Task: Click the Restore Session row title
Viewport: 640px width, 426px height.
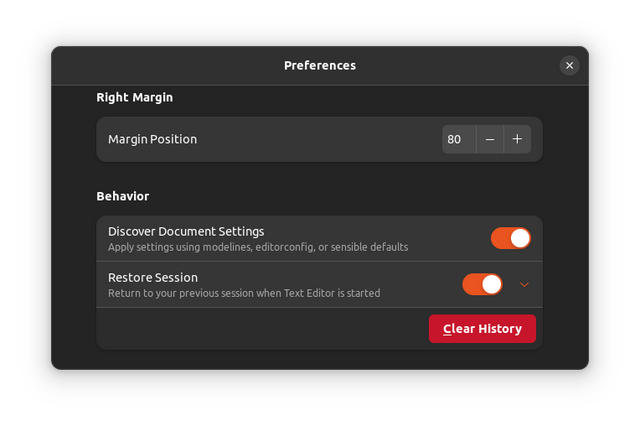Action: (153, 277)
